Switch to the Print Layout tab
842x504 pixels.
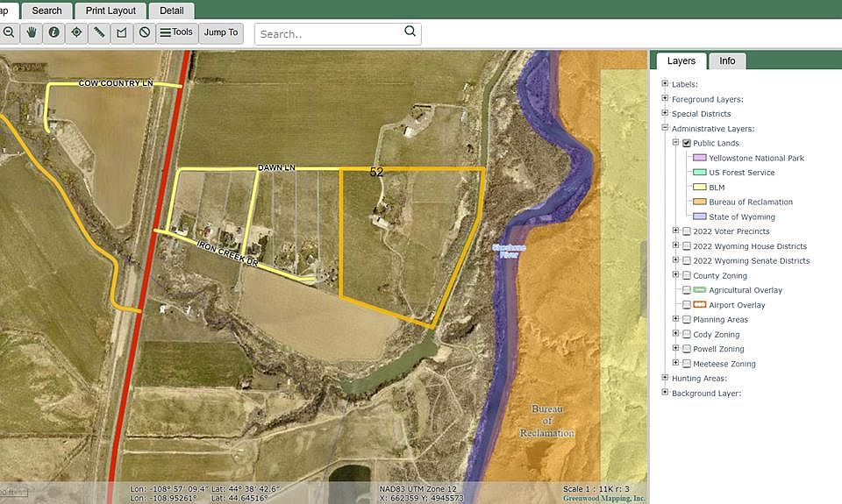pyautogui.click(x=111, y=11)
